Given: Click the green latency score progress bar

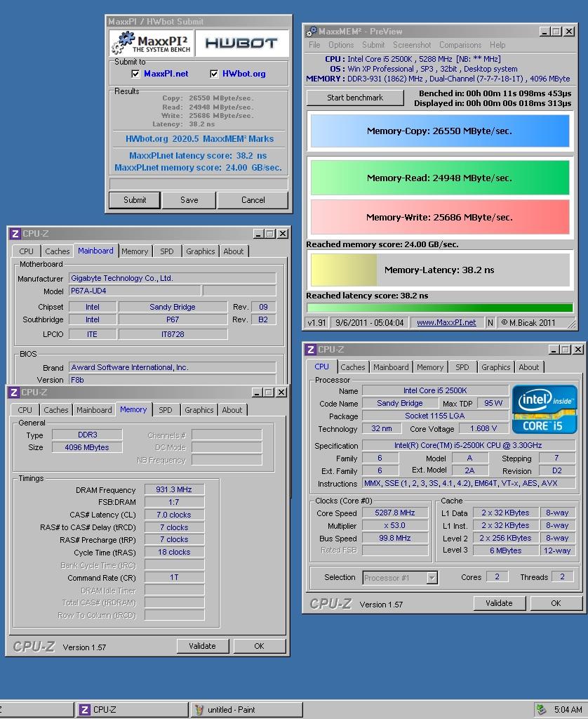Looking at the screenshot, I should (440, 308).
